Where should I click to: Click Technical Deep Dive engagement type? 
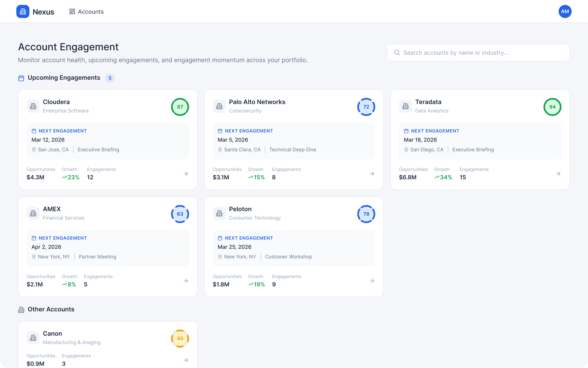click(x=293, y=150)
